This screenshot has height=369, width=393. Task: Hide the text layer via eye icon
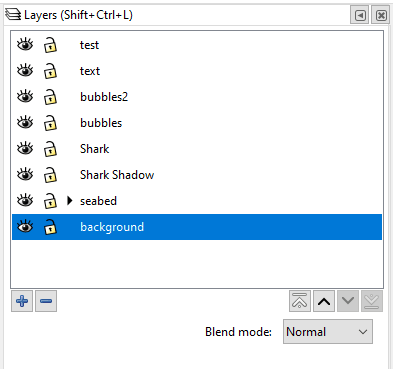pyautogui.click(x=25, y=70)
